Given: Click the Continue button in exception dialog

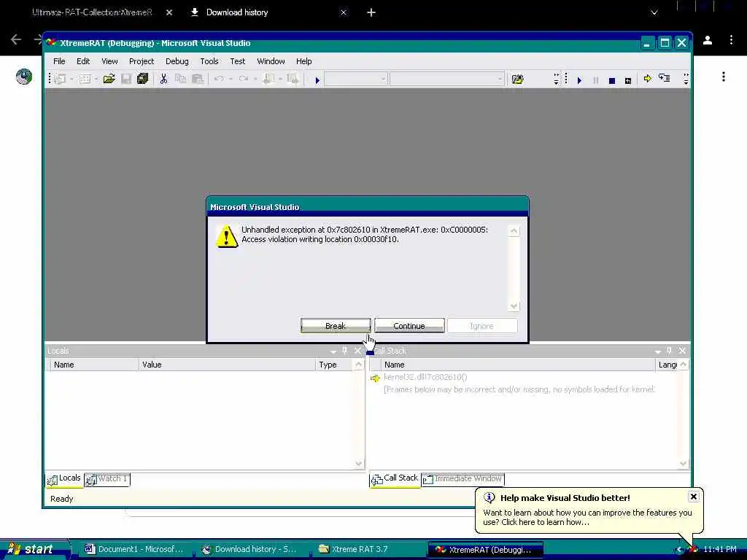Looking at the screenshot, I should pos(409,326).
